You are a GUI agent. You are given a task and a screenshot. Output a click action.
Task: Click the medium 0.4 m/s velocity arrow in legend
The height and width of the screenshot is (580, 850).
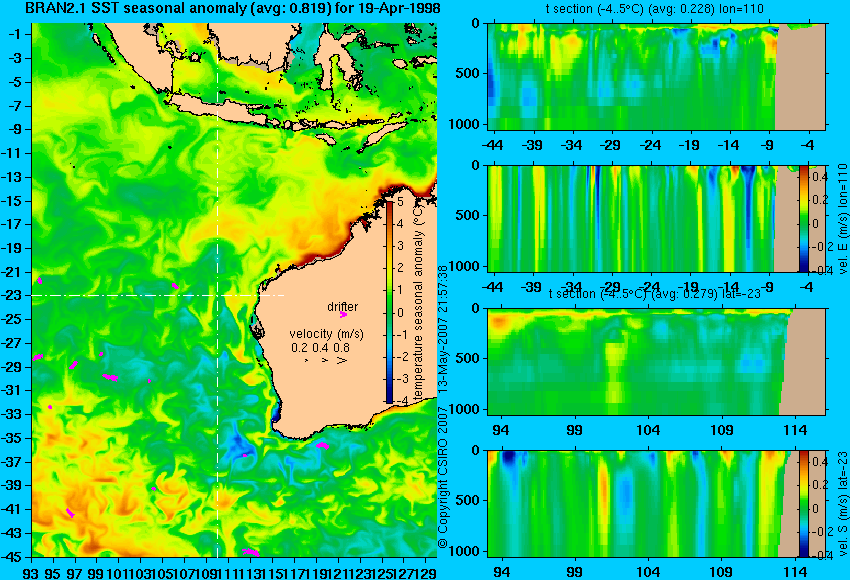pos(324,360)
